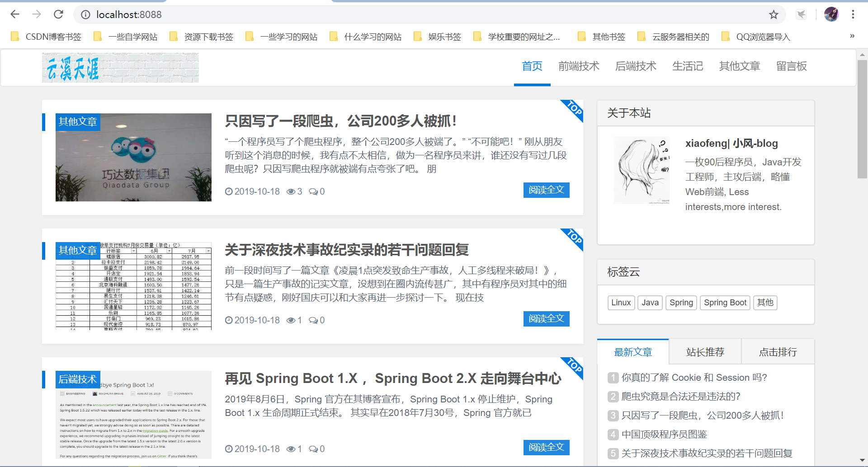Open the browser profile avatar
This screenshot has width=868, height=467.
831,14
